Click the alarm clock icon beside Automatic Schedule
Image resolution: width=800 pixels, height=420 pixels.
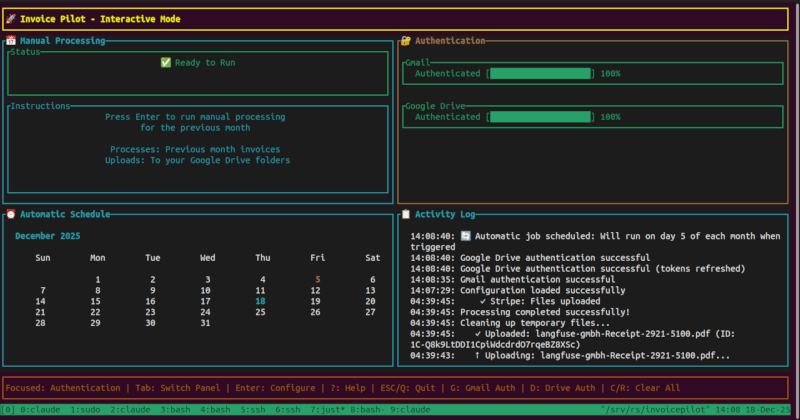11,214
